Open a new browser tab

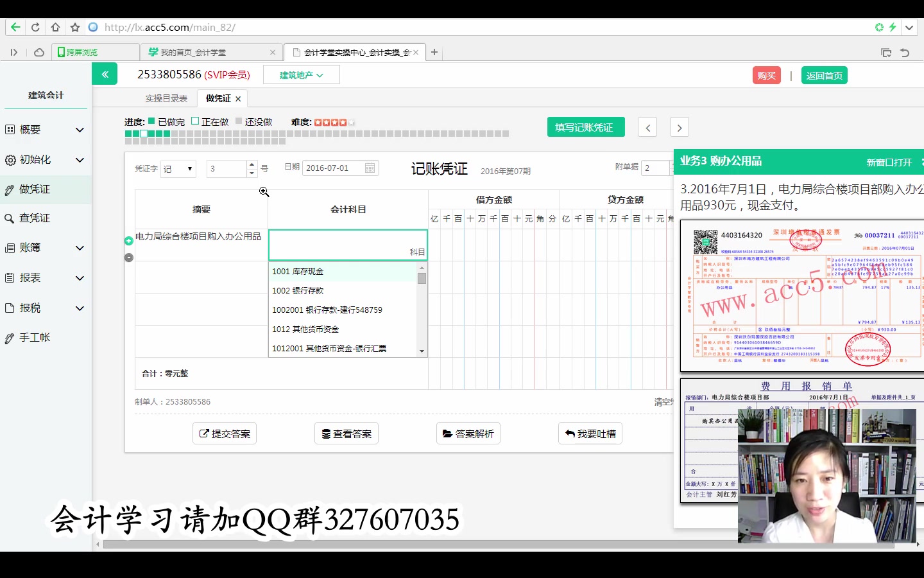[434, 52]
